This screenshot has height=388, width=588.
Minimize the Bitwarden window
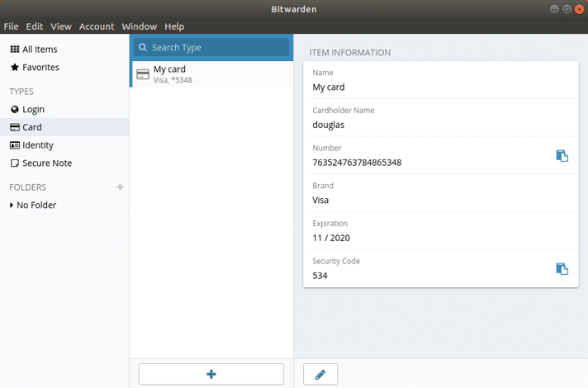click(x=554, y=9)
